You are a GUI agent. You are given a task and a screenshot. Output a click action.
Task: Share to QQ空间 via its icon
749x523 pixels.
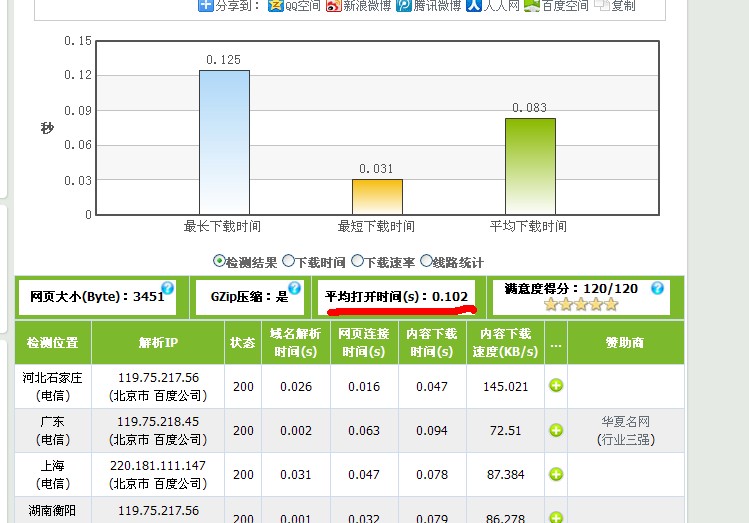coord(275,6)
